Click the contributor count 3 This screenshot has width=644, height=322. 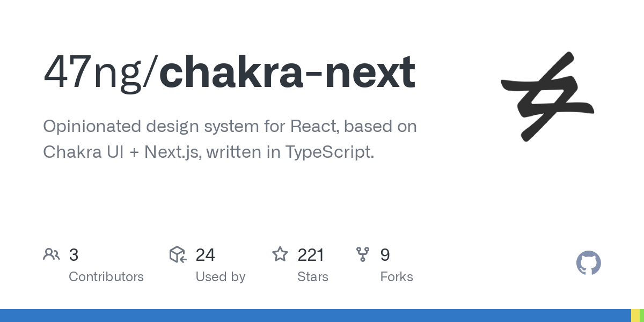pos(74,255)
